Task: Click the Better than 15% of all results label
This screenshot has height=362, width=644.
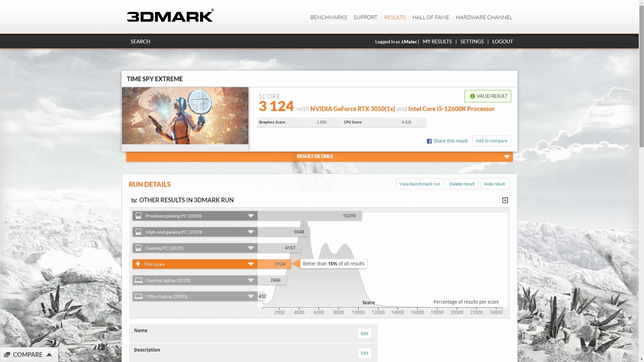Action: (333, 264)
